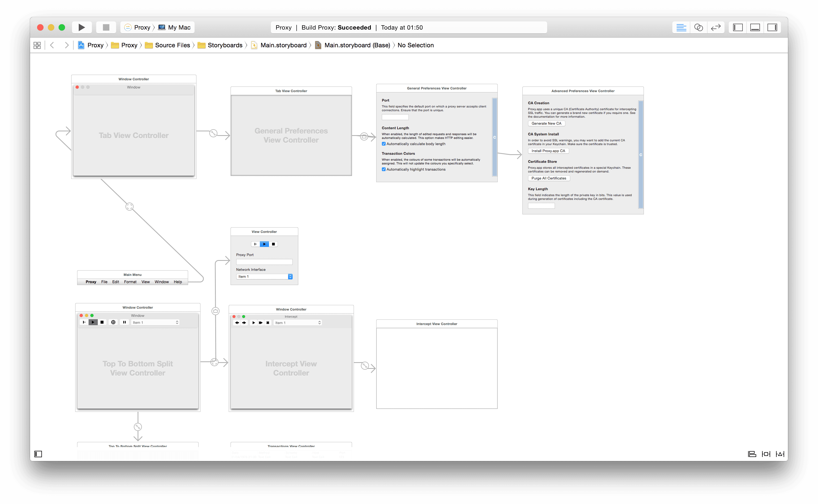Click the Proxy Port text field
This screenshot has width=818, height=504.
264,262
